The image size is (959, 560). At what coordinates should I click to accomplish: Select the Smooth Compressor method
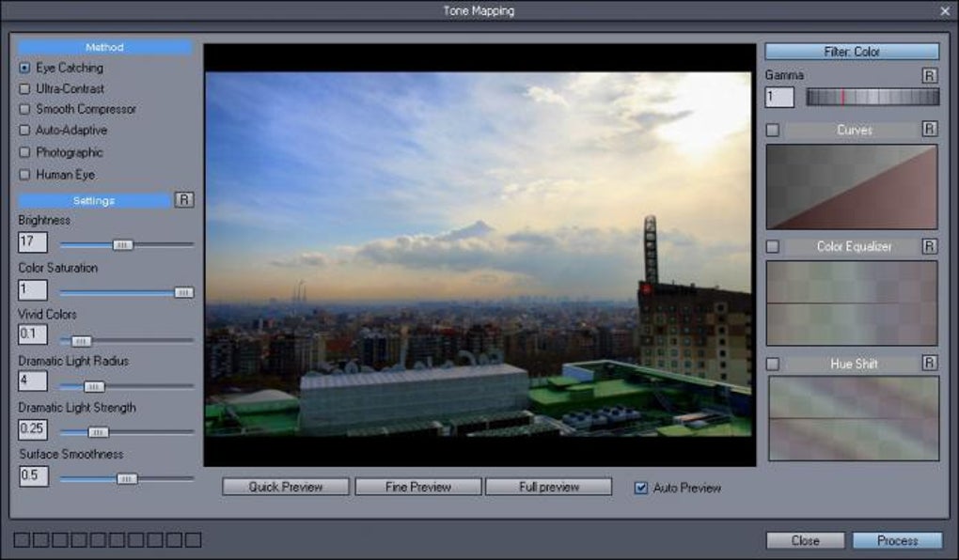point(24,109)
